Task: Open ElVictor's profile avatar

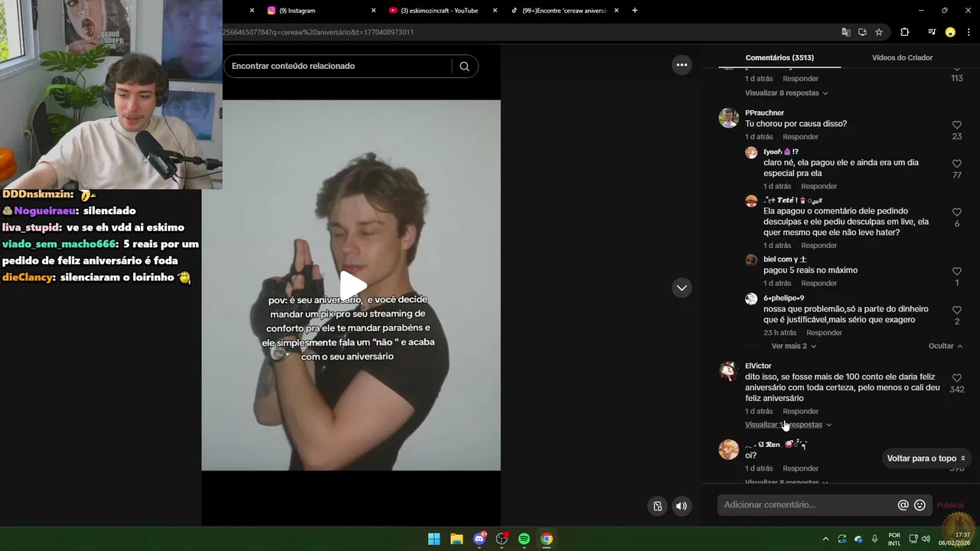Action: click(728, 371)
